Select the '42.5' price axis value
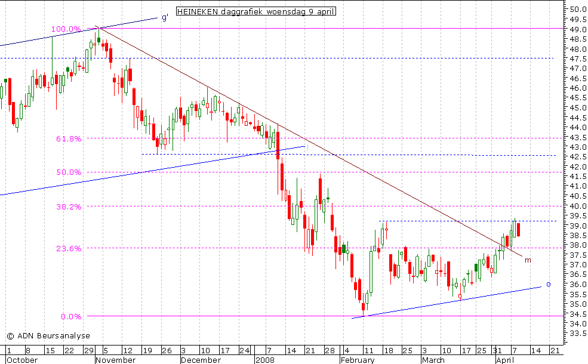Image resolution: width=588 pixels, height=364 pixels. coord(578,157)
